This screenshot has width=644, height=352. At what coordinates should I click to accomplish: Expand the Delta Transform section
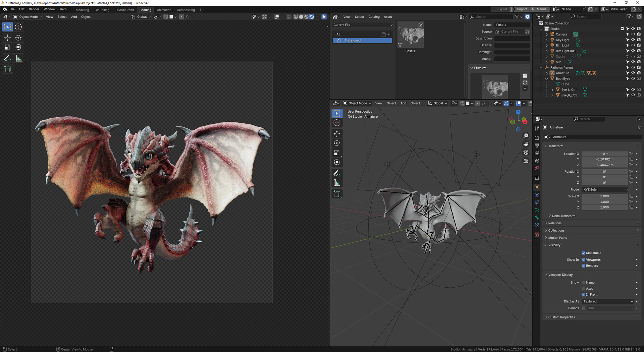pyautogui.click(x=563, y=216)
